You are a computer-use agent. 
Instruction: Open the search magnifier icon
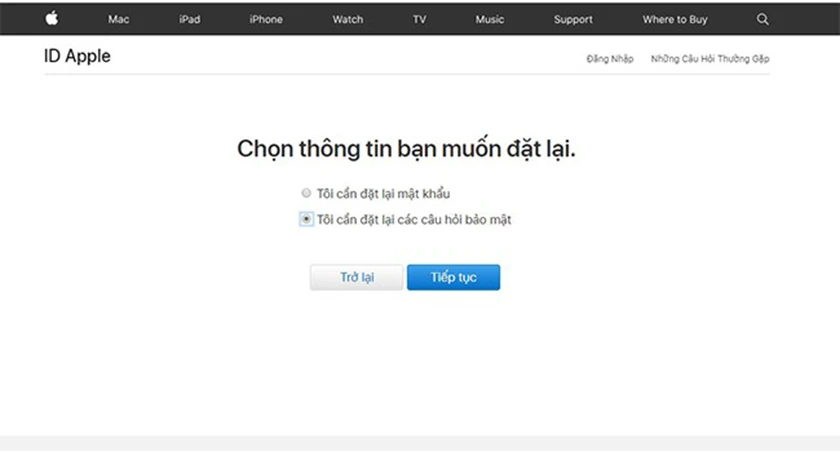coord(762,19)
